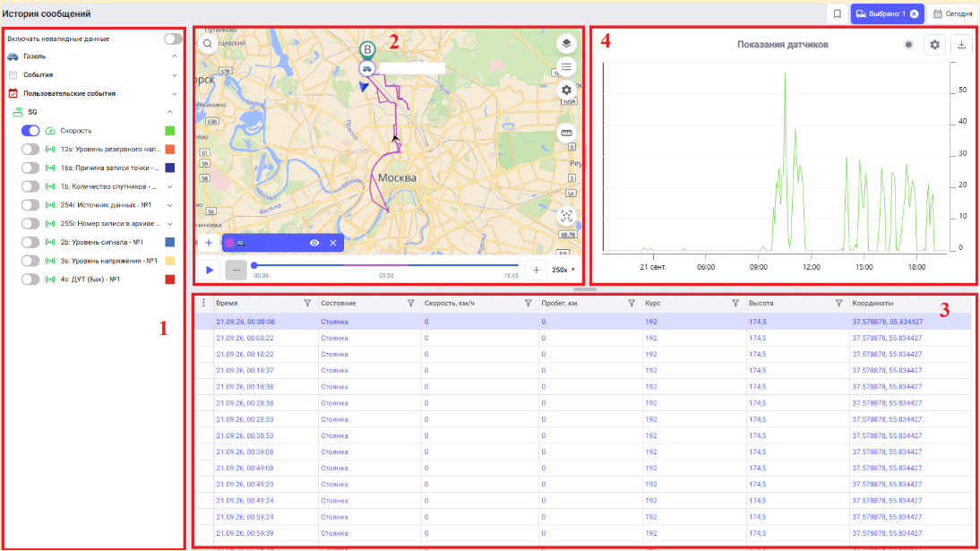This screenshot has width=980, height=551.
Task: Click the Выбрано: 1 vehicle button
Action: click(887, 13)
